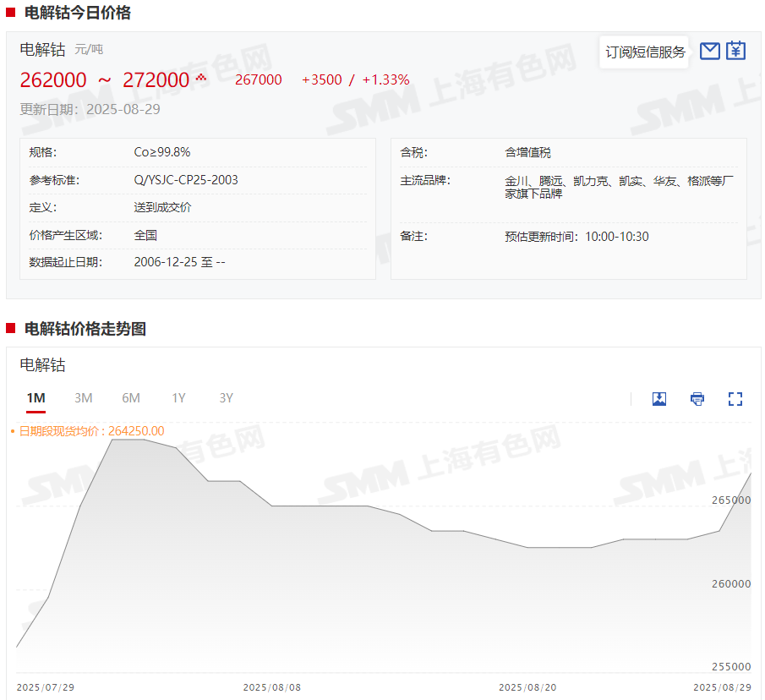Image resolution: width=765 pixels, height=700 pixels.
Task: Open the yen calendar price icon
Action: point(736,51)
